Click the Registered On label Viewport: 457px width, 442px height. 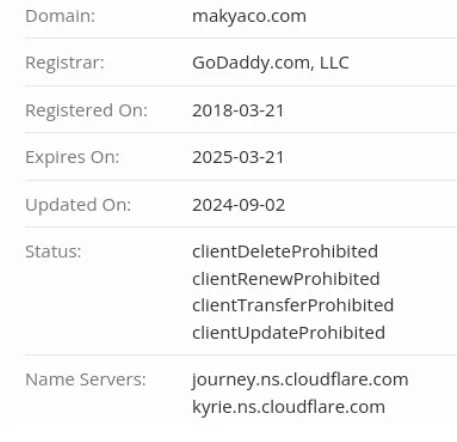coord(87,110)
